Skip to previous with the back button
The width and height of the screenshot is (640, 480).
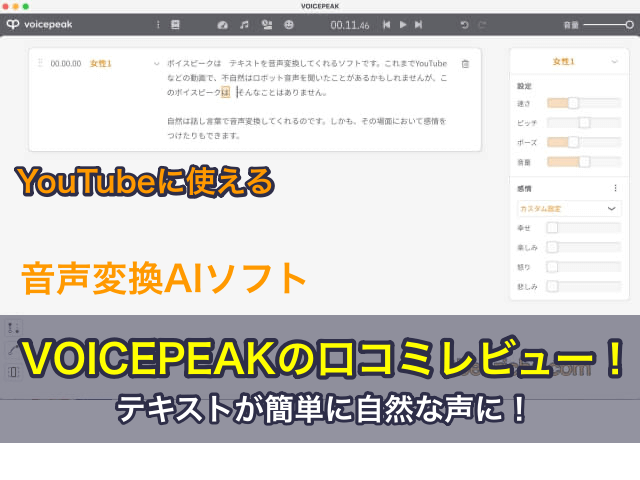click(x=386, y=25)
